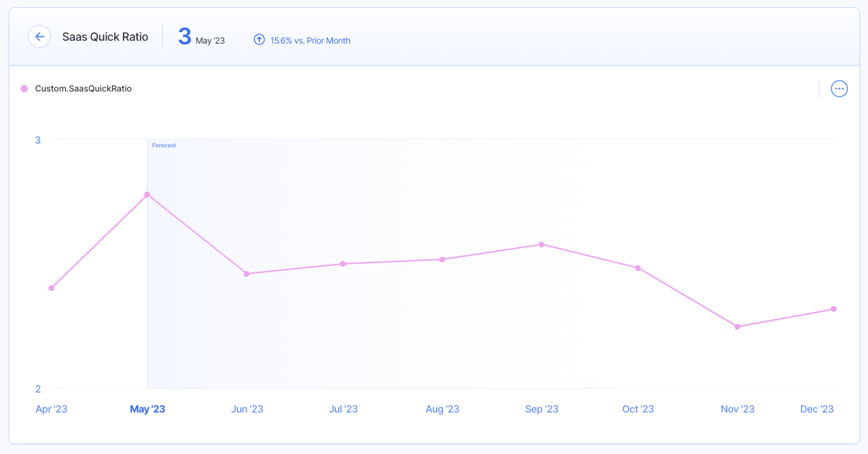This screenshot has height=454, width=868.
Task: Click the 15.6% vs. Prior Month link
Action: tap(309, 40)
